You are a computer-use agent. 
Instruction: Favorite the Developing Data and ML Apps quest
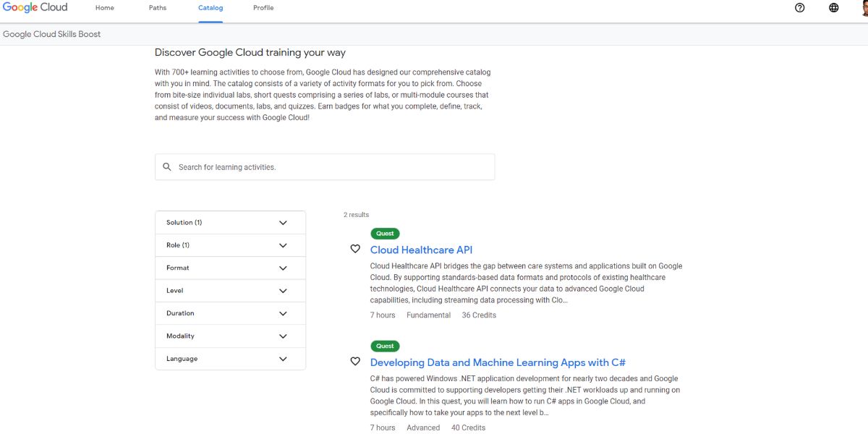tap(355, 362)
